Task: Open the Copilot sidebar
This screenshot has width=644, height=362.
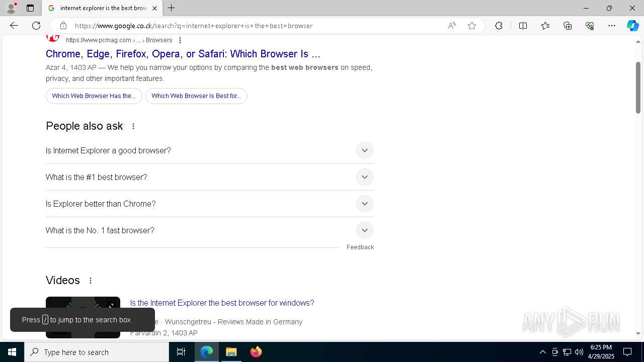Action: click(632, 26)
